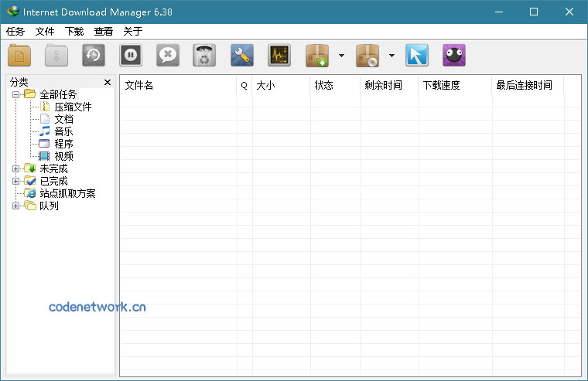Image resolution: width=588 pixels, height=381 pixels.
Task: Expand the 队列 tree node
Action: point(16,206)
